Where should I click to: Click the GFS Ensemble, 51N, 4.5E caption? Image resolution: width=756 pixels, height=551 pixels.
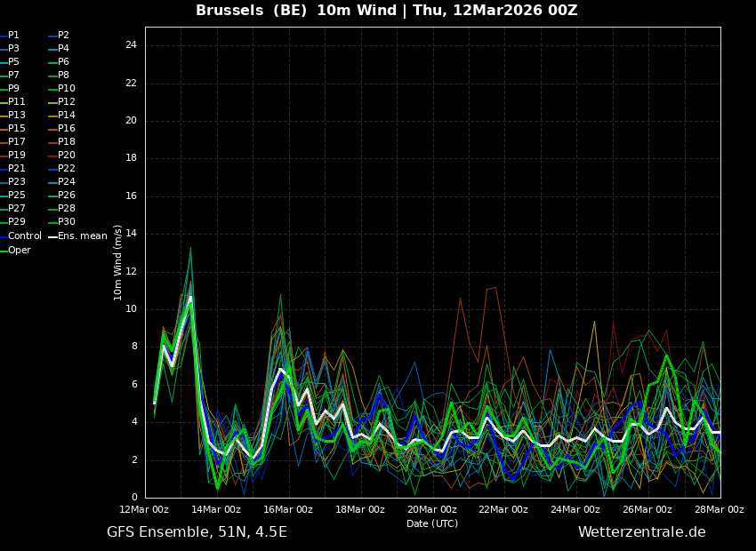[x=197, y=532]
